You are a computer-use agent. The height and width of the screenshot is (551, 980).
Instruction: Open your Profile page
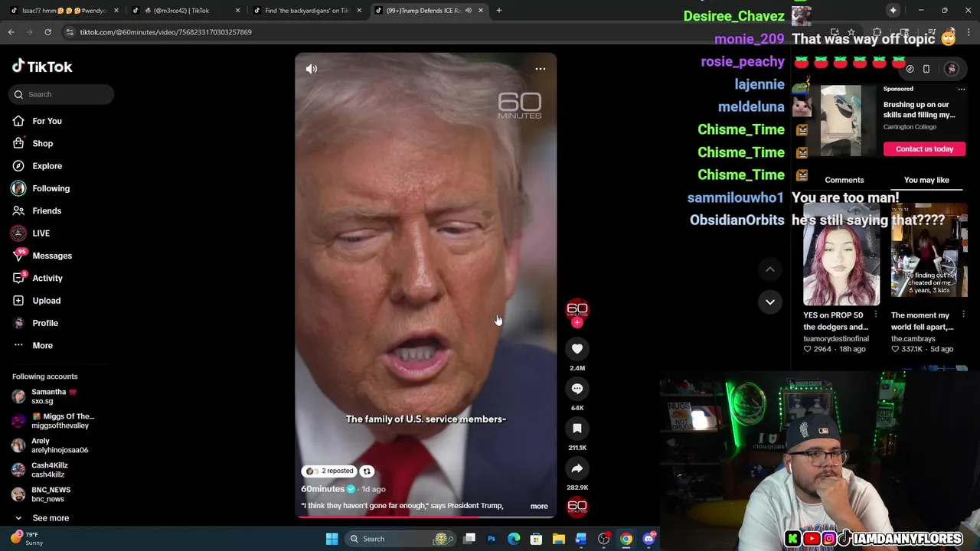click(x=45, y=323)
